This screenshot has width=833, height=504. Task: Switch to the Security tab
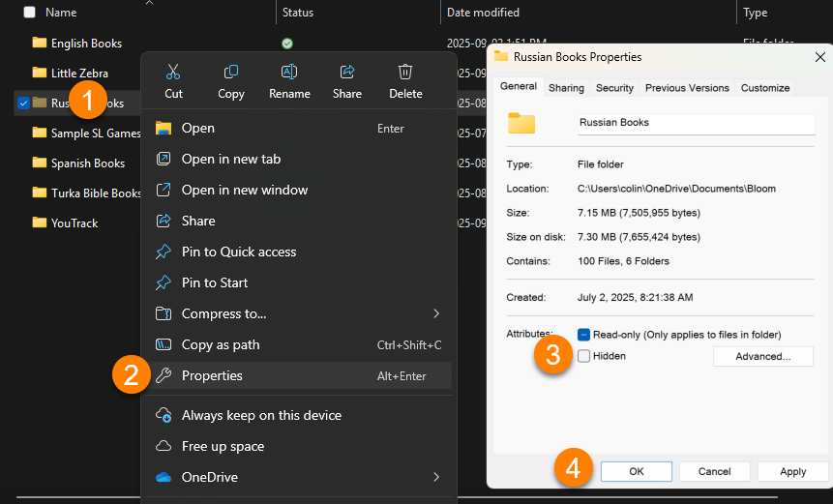click(614, 88)
